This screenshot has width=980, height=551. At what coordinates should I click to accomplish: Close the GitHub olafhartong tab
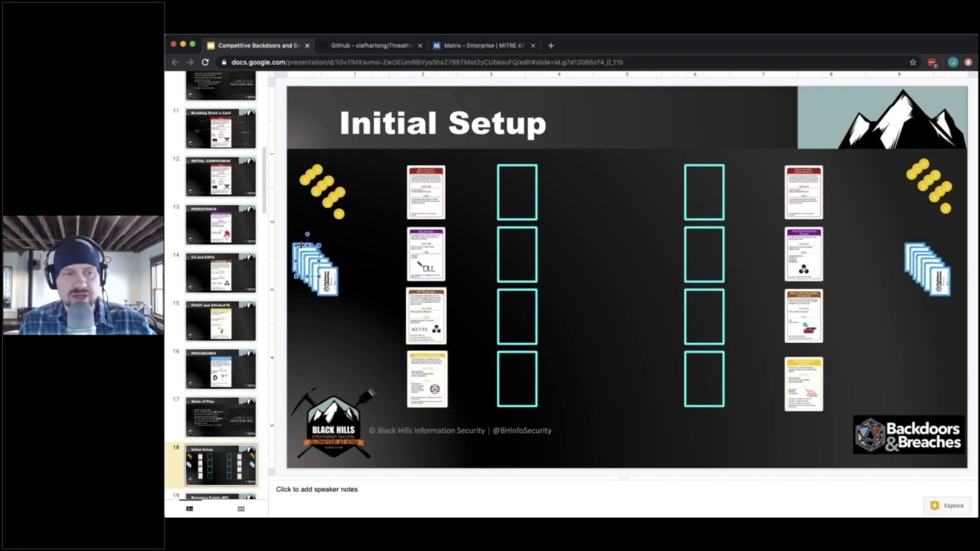coord(420,45)
